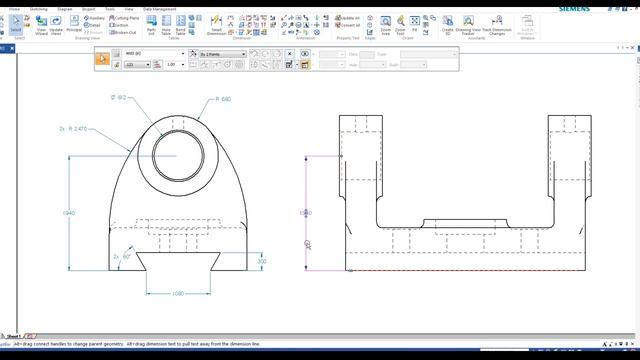640x360 pixels.
Task: Click Update All in Property Text group
Action: click(x=347, y=18)
